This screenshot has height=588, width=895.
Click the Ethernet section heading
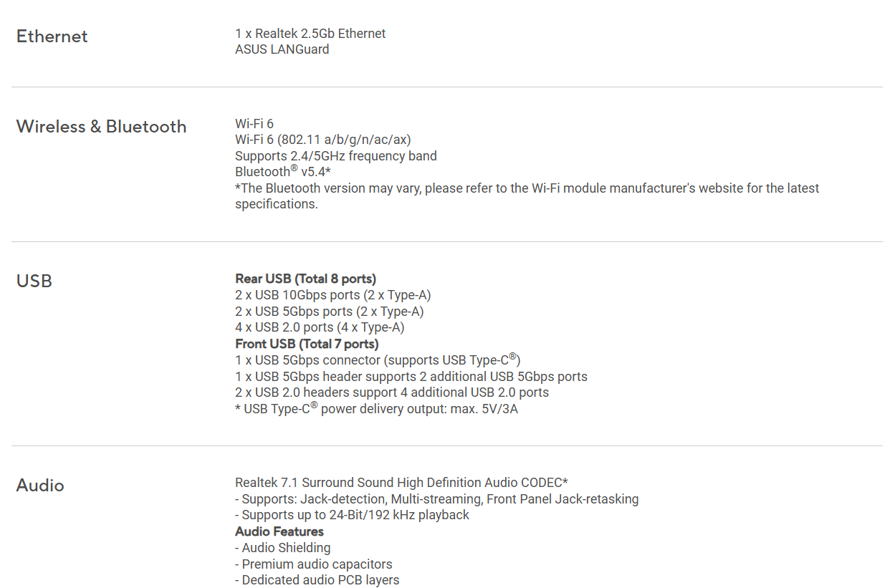[52, 37]
